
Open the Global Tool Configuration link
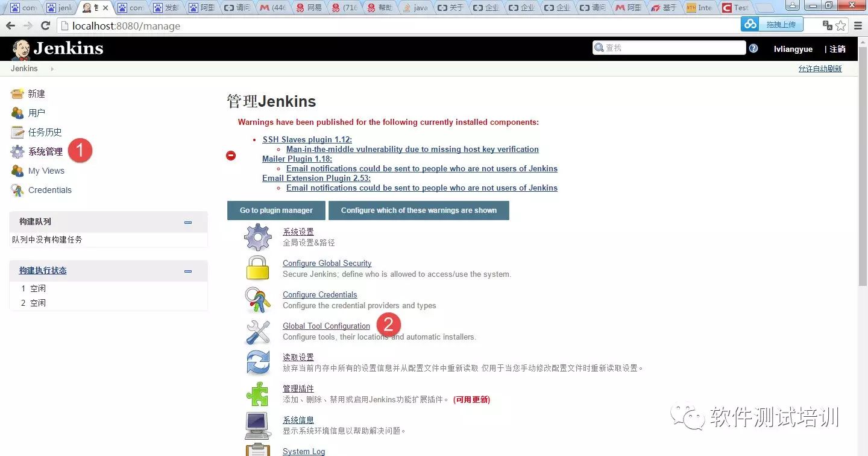coord(327,326)
